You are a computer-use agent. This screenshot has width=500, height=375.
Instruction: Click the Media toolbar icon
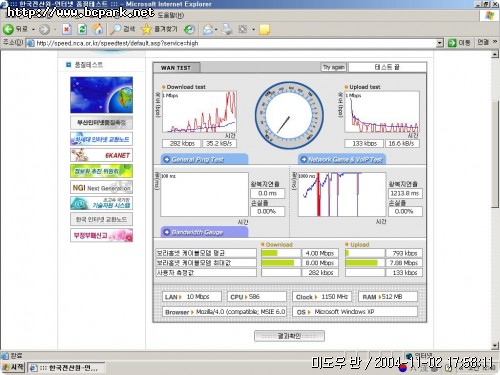point(190,30)
